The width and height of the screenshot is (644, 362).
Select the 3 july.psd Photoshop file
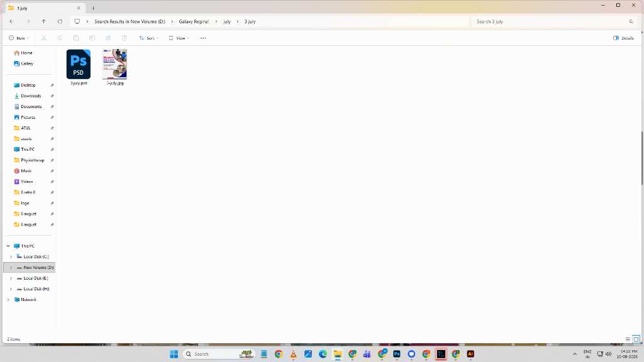(79, 67)
